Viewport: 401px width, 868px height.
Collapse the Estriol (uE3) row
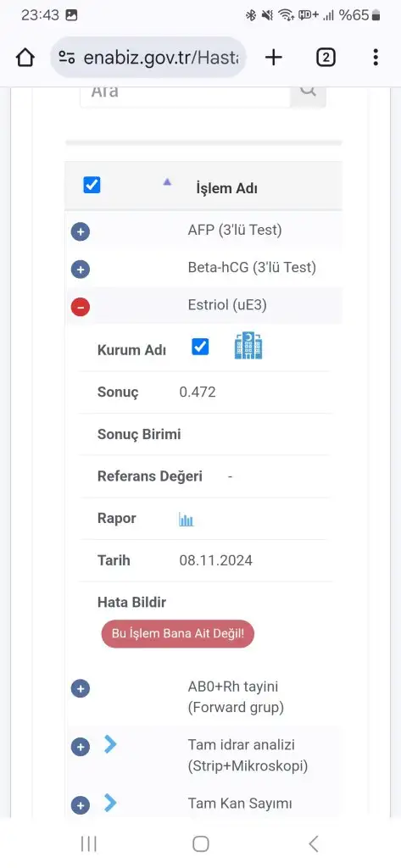(81, 307)
